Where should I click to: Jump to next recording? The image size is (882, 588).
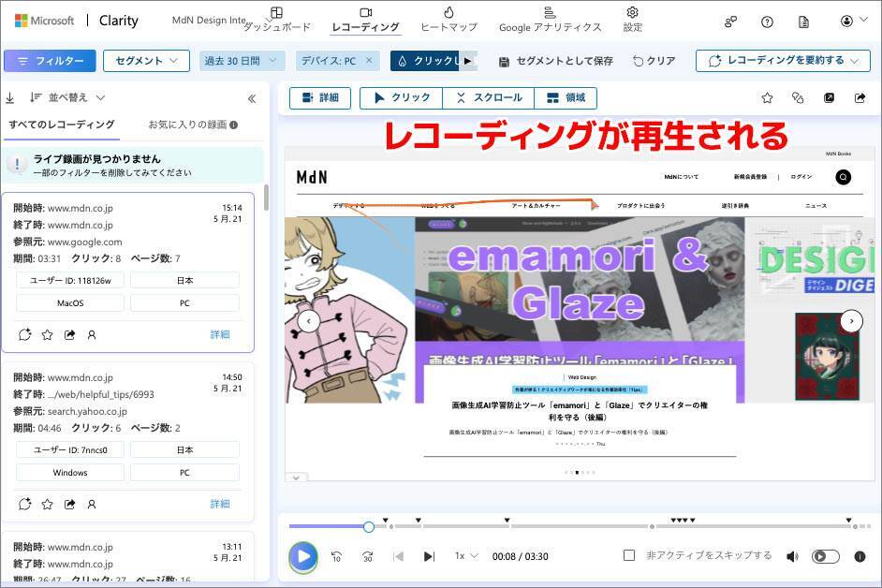[x=429, y=556]
